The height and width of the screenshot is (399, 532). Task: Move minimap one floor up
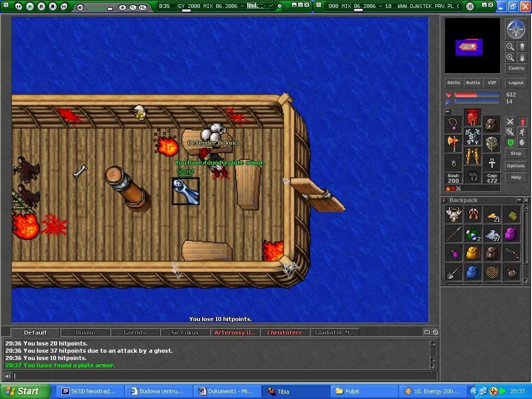(522, 47)
